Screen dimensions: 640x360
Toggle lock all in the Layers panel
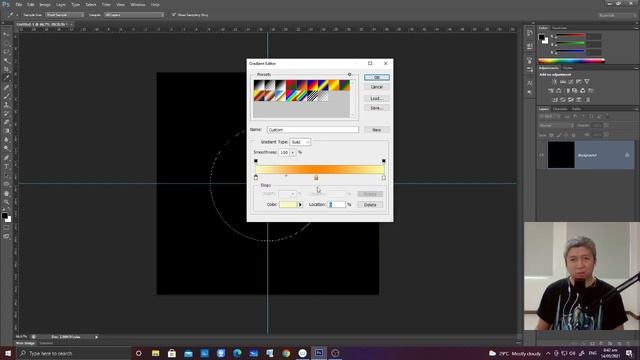573,135
